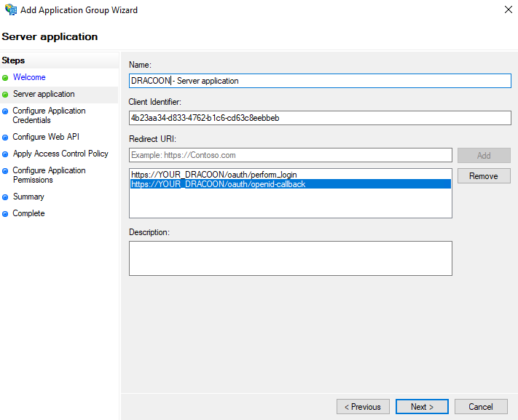The height and width of the screenshot is (420, 518).
Task: Click the wizard application icon in title bar
Action: [11, 9]
